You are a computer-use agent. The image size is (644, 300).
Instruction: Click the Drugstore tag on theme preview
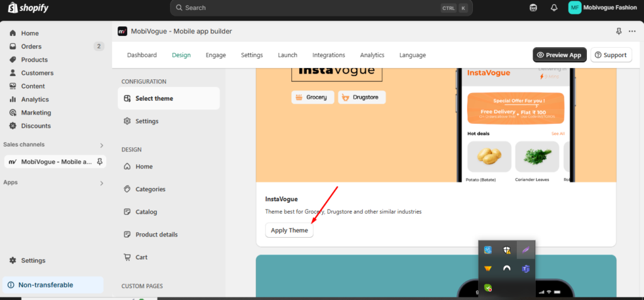click(x=362, y=97)
